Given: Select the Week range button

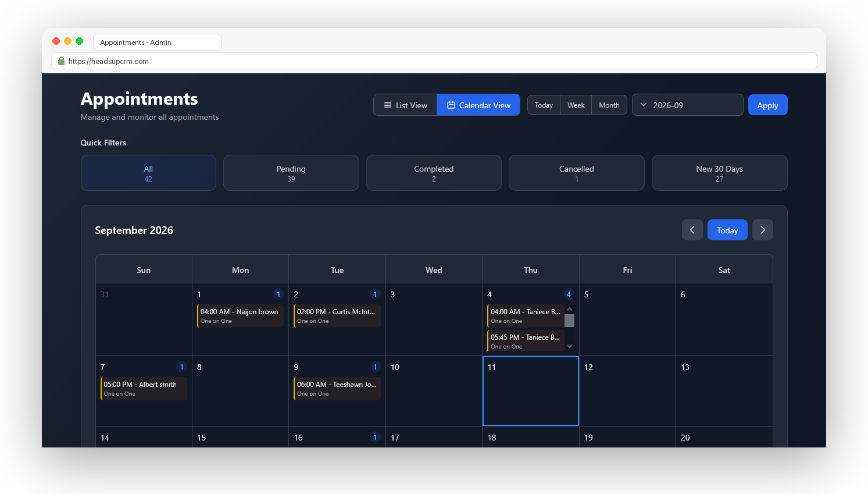Looking at the screenshot, I should [x=576, y=105].
